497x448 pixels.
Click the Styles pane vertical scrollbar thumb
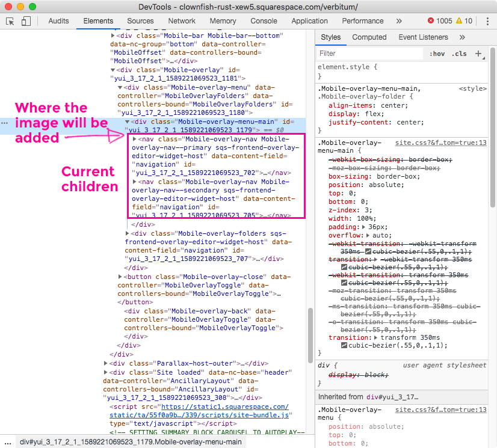[x=492, y=127]
